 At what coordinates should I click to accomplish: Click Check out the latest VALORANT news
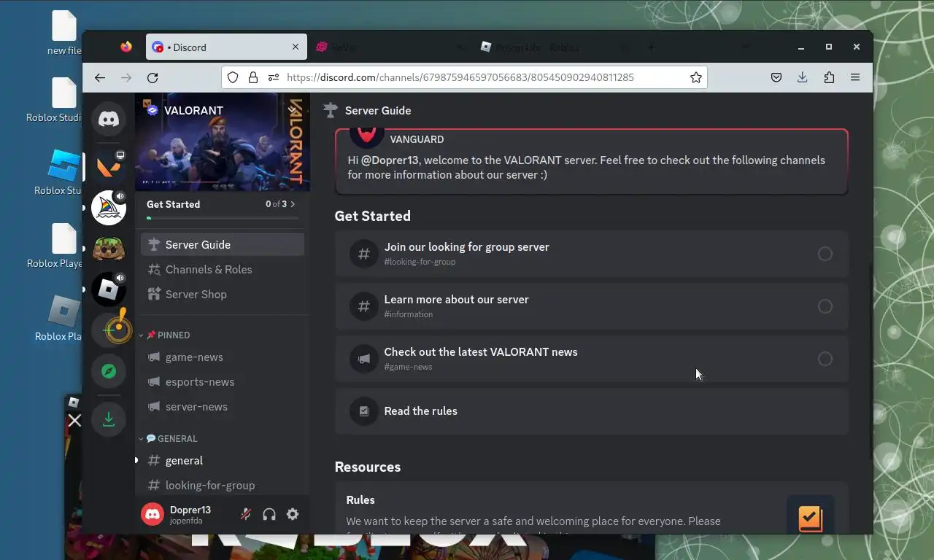(592, 359)
